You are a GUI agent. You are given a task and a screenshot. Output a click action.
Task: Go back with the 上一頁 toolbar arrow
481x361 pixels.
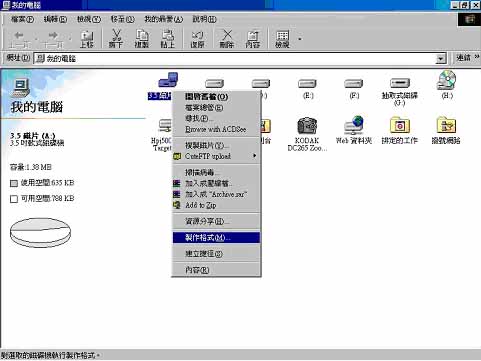coord(19,39)
